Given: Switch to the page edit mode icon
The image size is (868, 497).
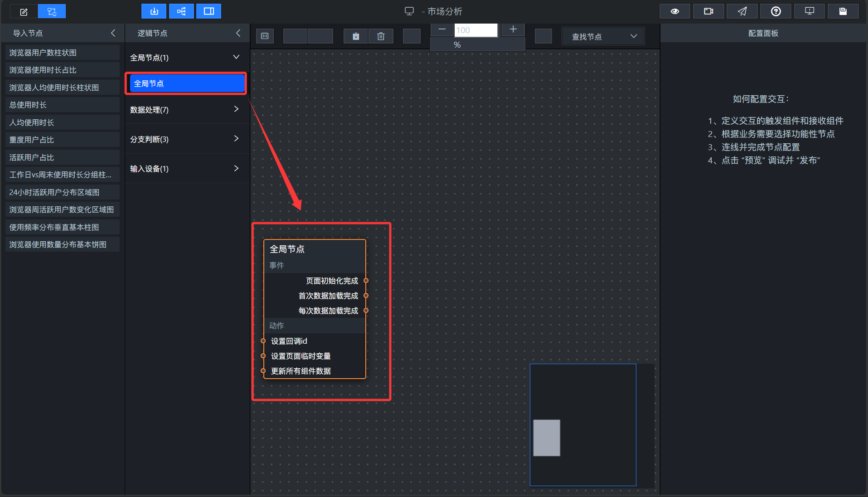Looking at the screenshot, I should (x=24, y=11).
